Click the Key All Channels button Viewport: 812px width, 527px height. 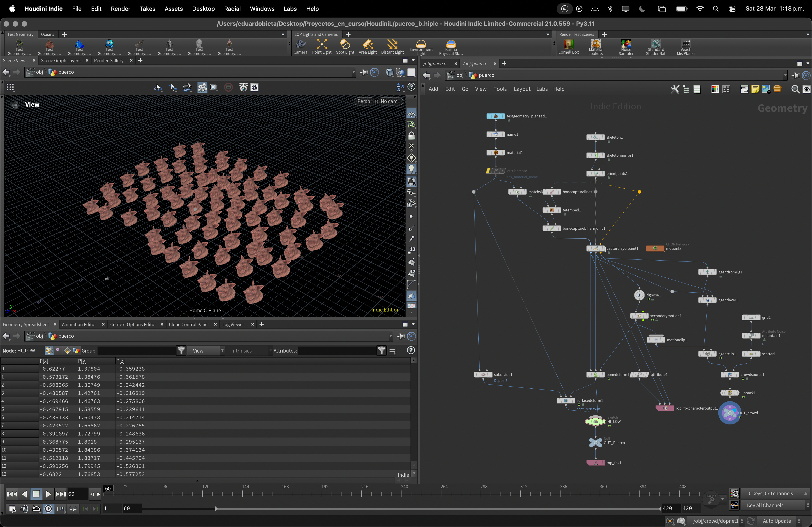765,505
